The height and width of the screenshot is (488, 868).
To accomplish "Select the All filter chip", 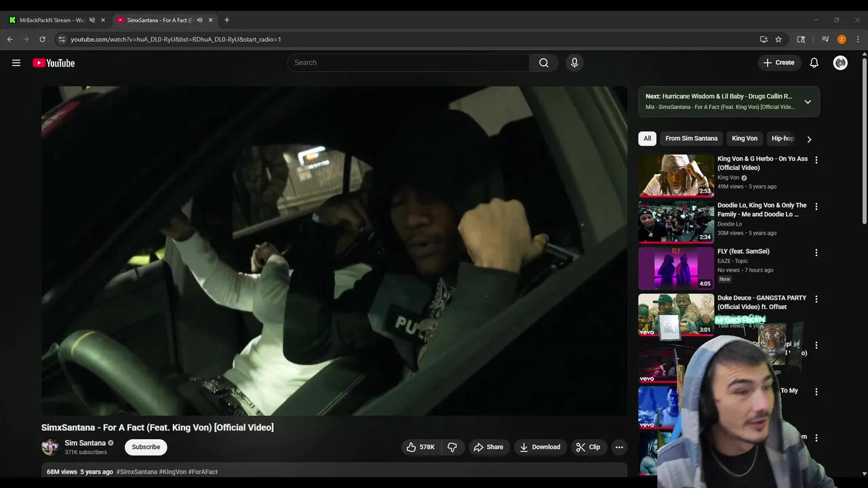I will [647, 138].
